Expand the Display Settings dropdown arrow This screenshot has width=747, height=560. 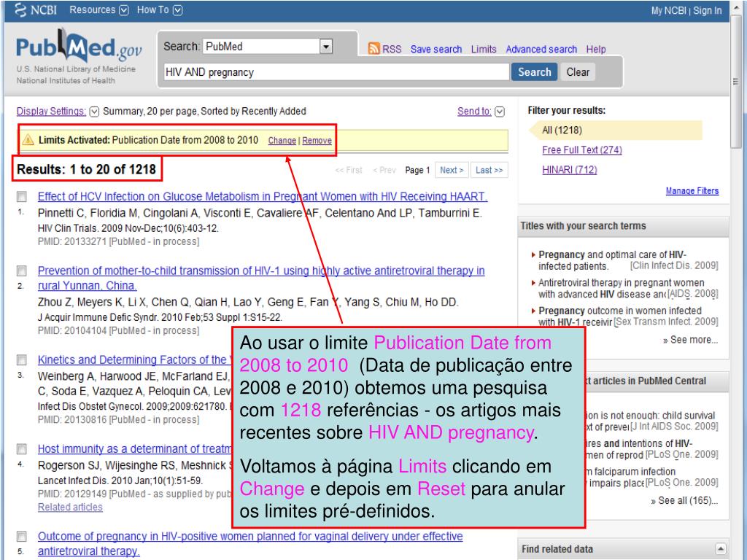point(94,112)
